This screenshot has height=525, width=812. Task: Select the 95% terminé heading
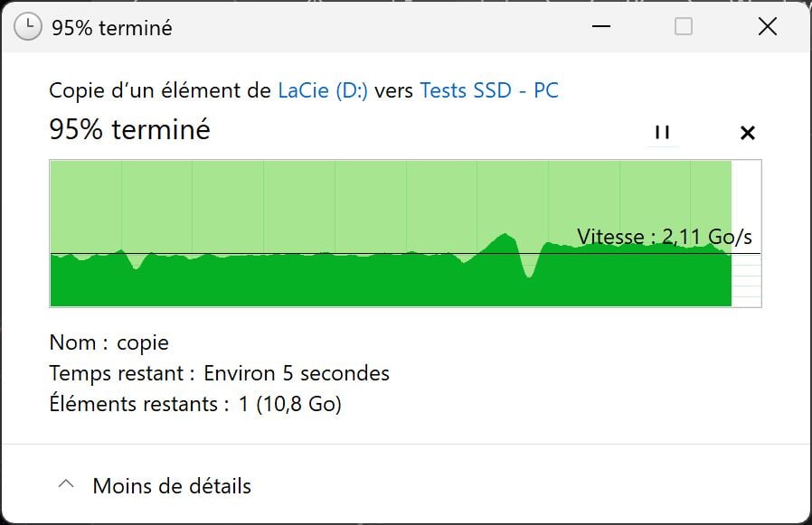click(x=130, y=129)
